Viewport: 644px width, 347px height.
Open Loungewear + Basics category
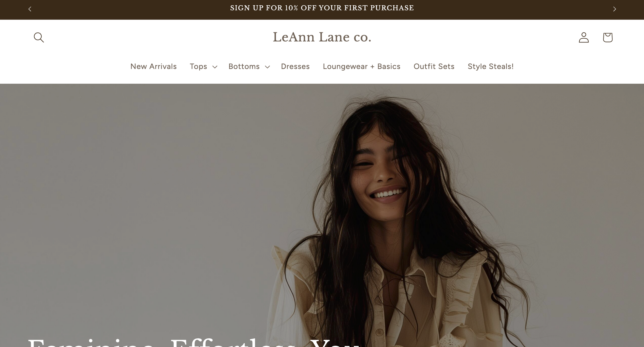click(x=361, y=66)
